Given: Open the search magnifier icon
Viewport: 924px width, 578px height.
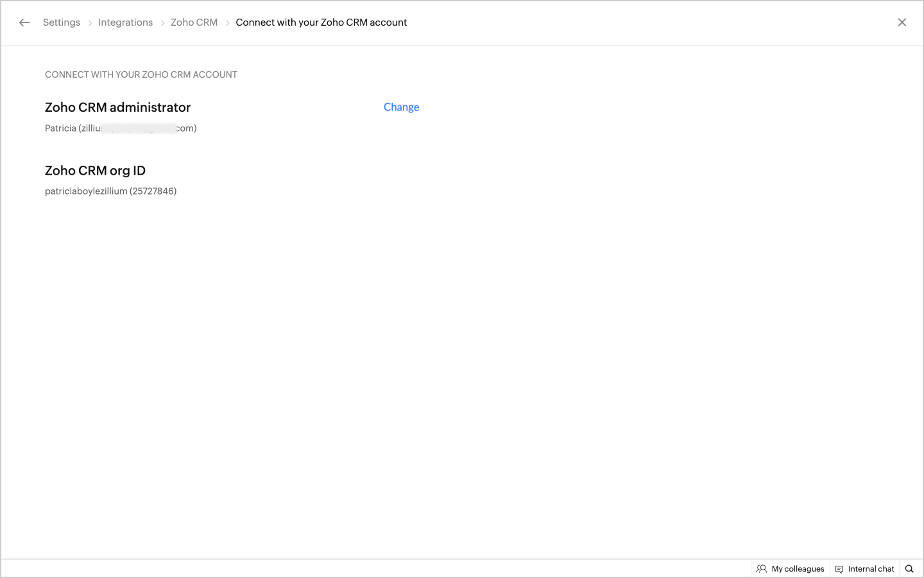Looking at the screenshot, I should [909, 569].
